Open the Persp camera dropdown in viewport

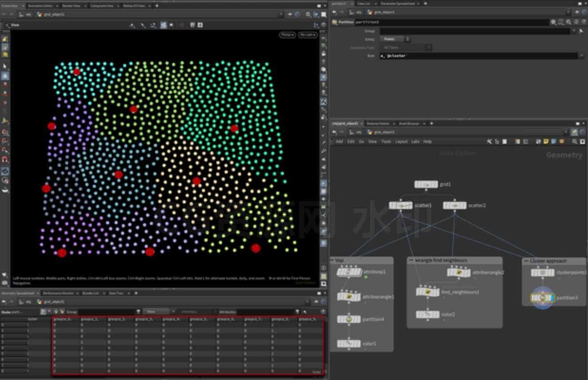point(288,35)
